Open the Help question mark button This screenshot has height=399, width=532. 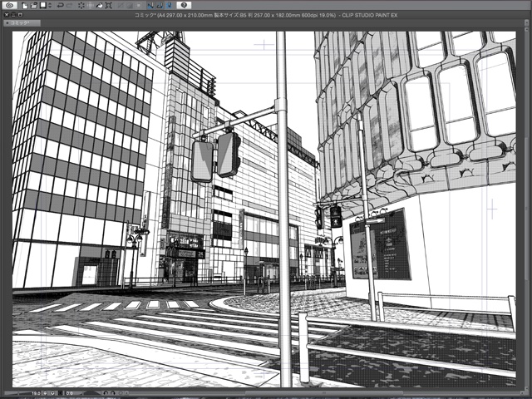184,6
